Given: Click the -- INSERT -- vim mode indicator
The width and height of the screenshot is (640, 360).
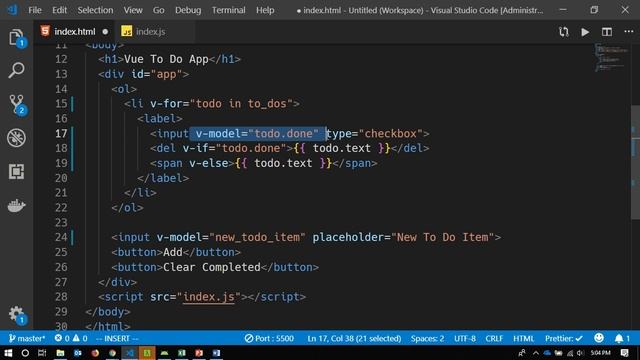Looking at the screenshot, I should pos(117,338).
